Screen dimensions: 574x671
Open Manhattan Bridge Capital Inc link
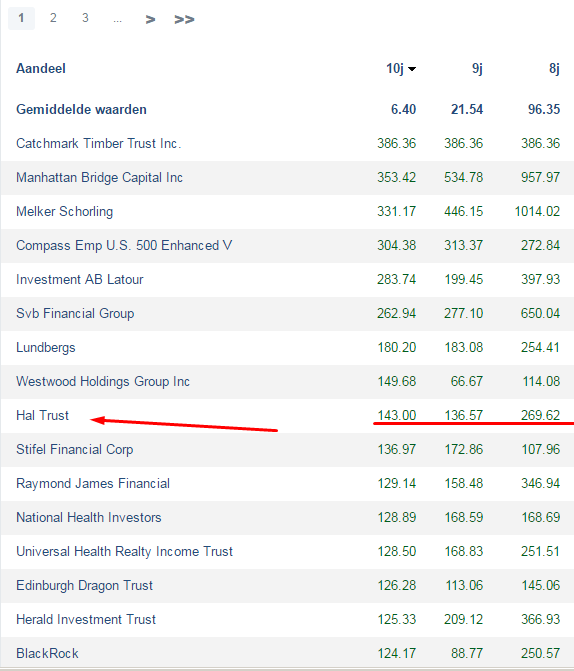point(99,177)
